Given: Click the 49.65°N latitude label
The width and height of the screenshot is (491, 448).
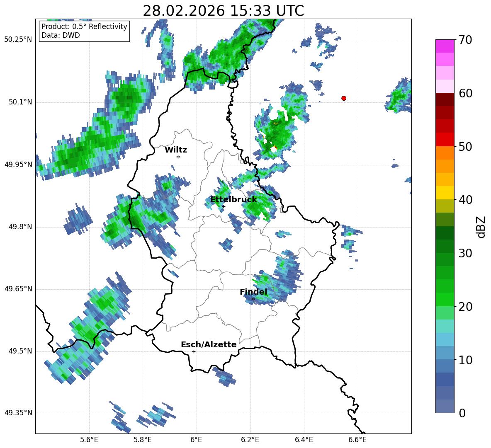Looking at the screenshot, I should [x=18, y=289].
